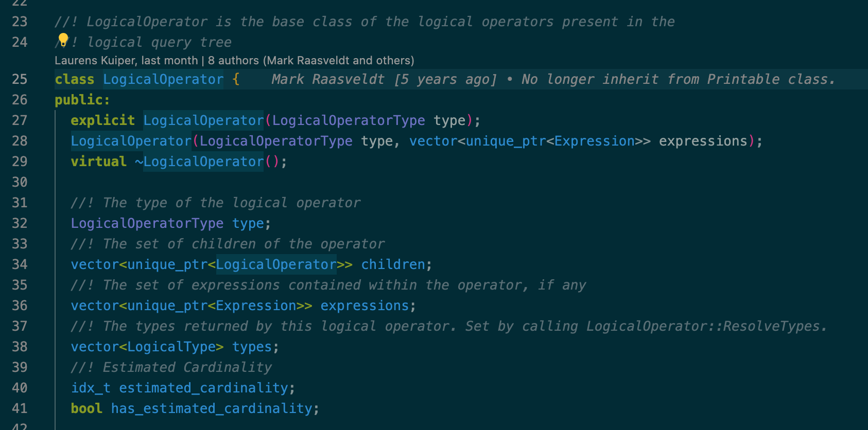The height and width of the screenshot is (430, 868).
Task: Click the has_estimated_cardinality identifier
Action: pyautogui.click(x=212, y=408)
